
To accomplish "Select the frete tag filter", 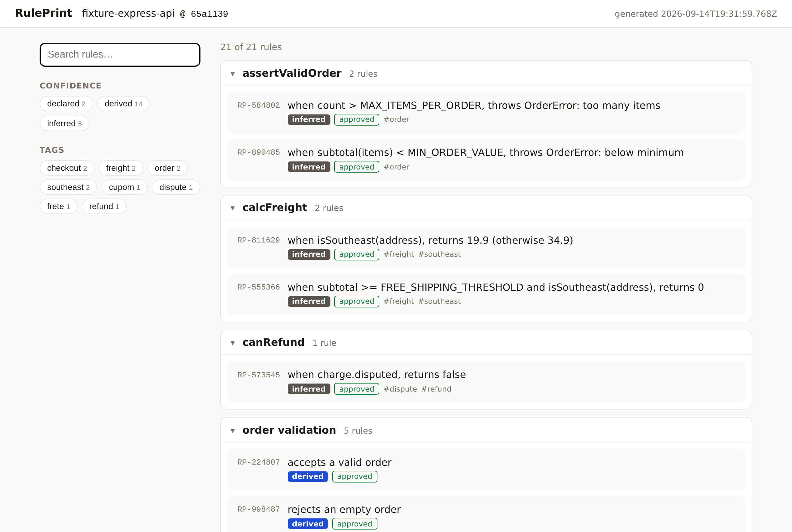I will (x=59, y=206).
